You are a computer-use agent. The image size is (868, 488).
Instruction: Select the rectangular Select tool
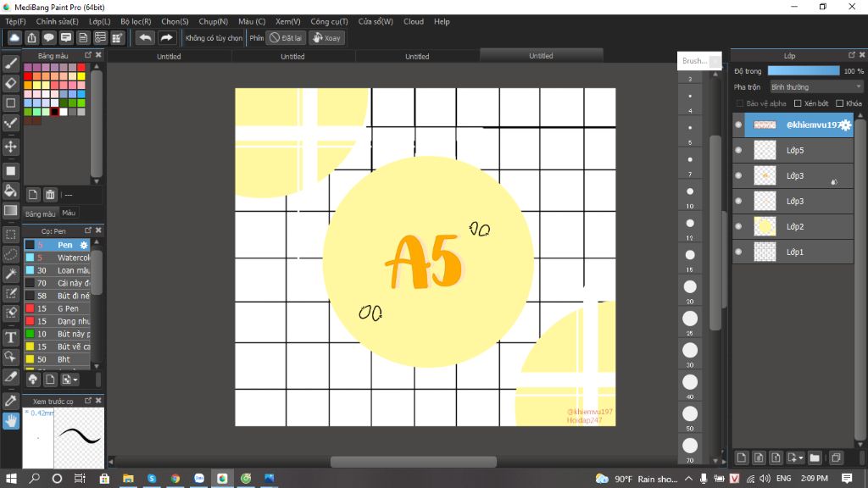[10, 235]
